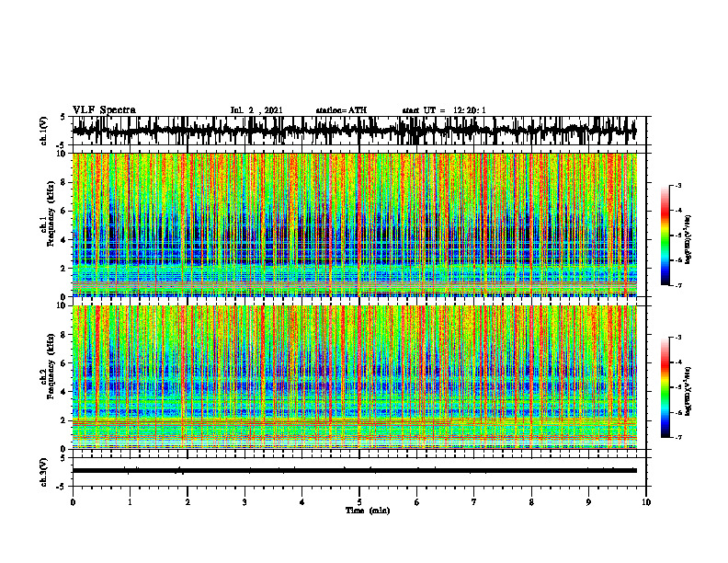Click the "Time (min)" axis label
Image resolution: width=728 pixels, height=563 pixels.
(368, 511)
